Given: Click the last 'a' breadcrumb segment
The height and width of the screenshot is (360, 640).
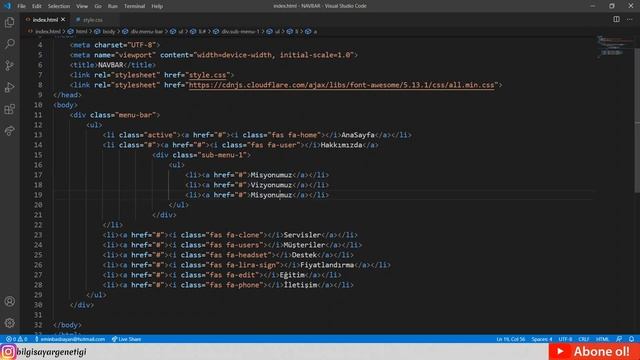Looking at the screenshot, I should click(315, 31).
